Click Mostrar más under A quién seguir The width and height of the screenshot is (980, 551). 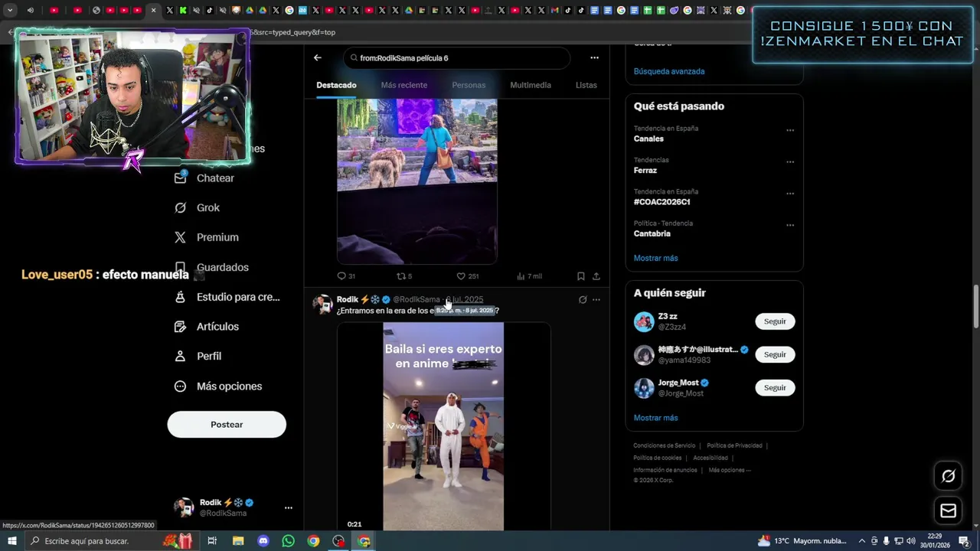655,418
